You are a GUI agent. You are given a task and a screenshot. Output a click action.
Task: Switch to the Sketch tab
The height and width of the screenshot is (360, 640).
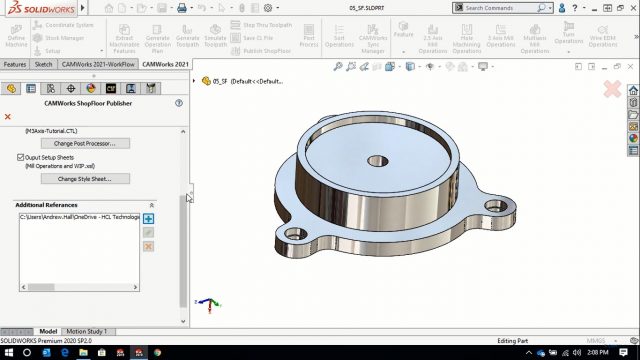pyautogui.click(x=43, y=64)
